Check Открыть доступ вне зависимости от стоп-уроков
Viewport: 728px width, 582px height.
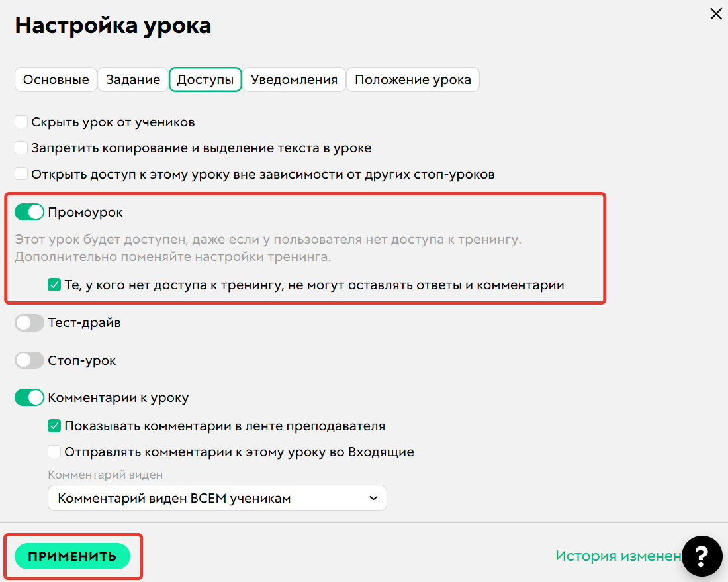(x=21, y=173)
